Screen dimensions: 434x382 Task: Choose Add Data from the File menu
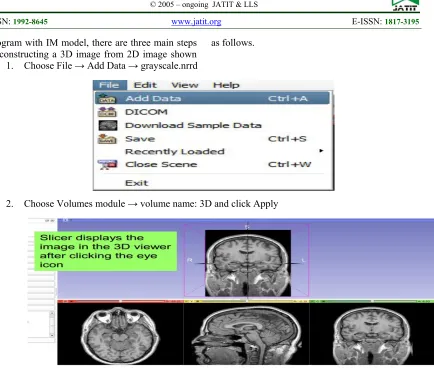tap(212, 98)
